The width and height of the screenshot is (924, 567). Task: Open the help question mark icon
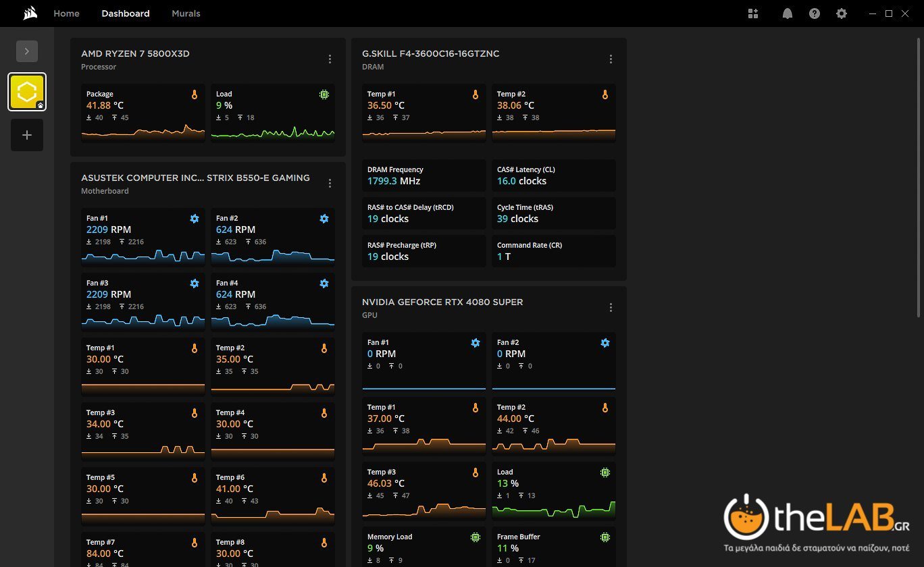815,13
